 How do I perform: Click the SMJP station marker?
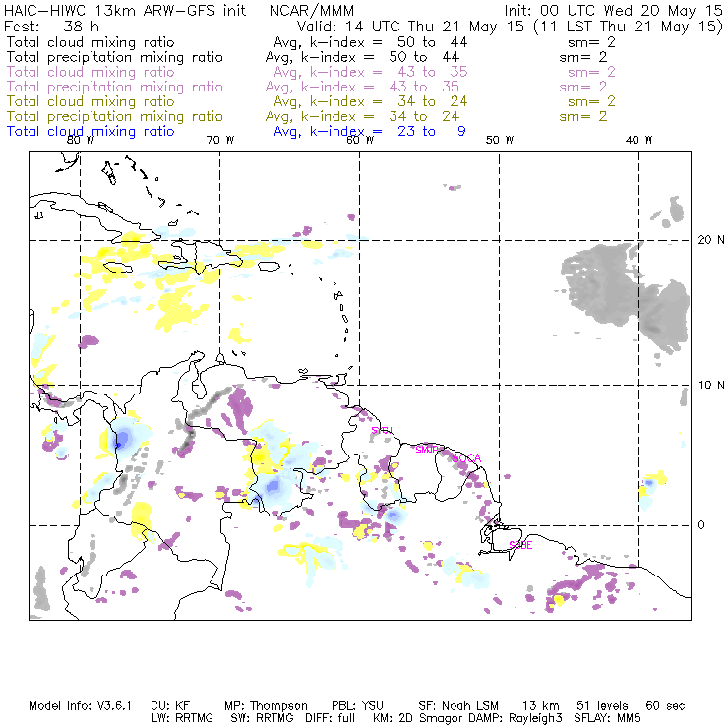pyautogui.click(x=427, y=450)
